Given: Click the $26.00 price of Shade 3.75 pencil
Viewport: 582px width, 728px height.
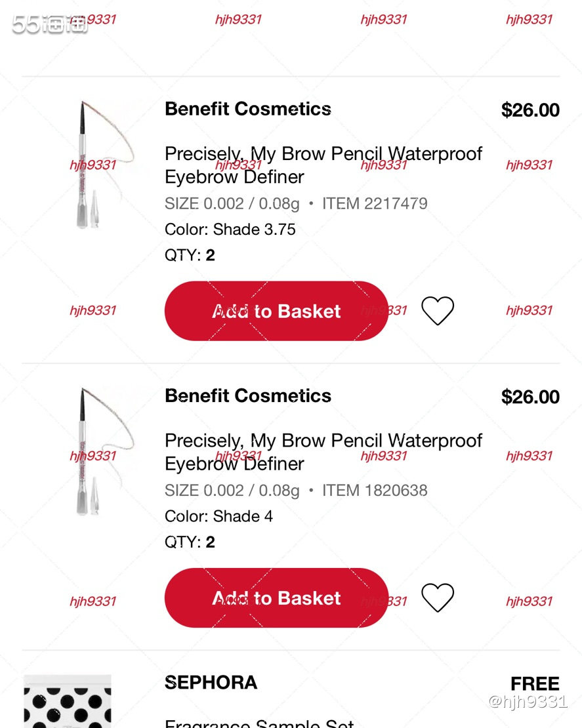Looking at the screenshot, I should tap(530, 110).
